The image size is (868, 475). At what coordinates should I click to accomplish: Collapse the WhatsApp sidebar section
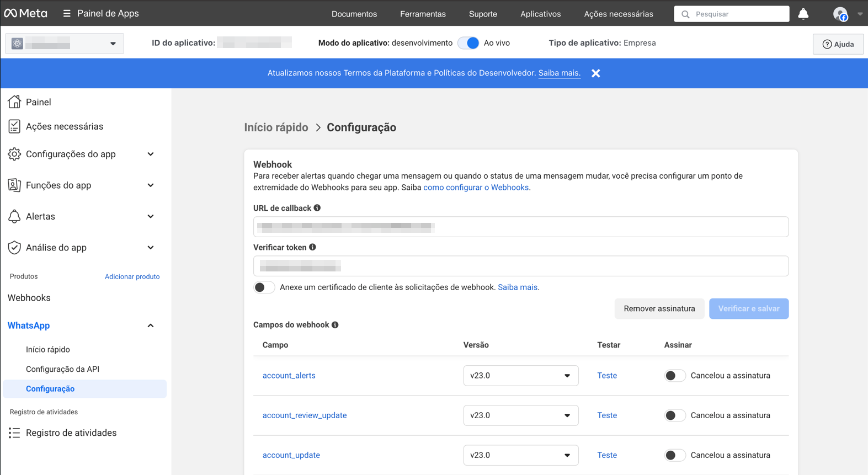(x=151, y=325)
